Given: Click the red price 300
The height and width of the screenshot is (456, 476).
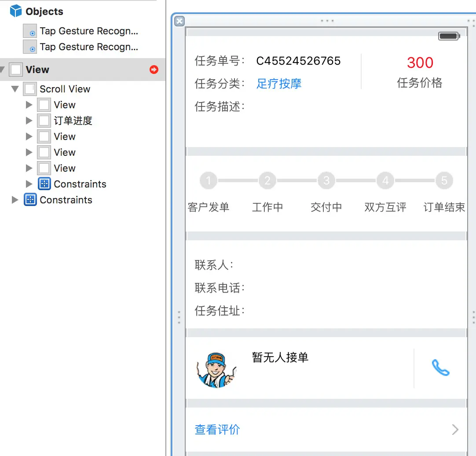Looking at the screenshot, I should pyautogui.click(x=420, y=63).
